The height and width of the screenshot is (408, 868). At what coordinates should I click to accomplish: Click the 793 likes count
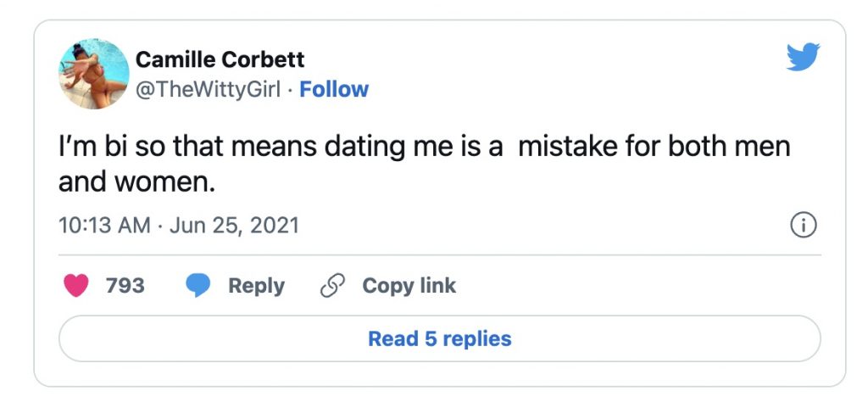pos(125,286)
